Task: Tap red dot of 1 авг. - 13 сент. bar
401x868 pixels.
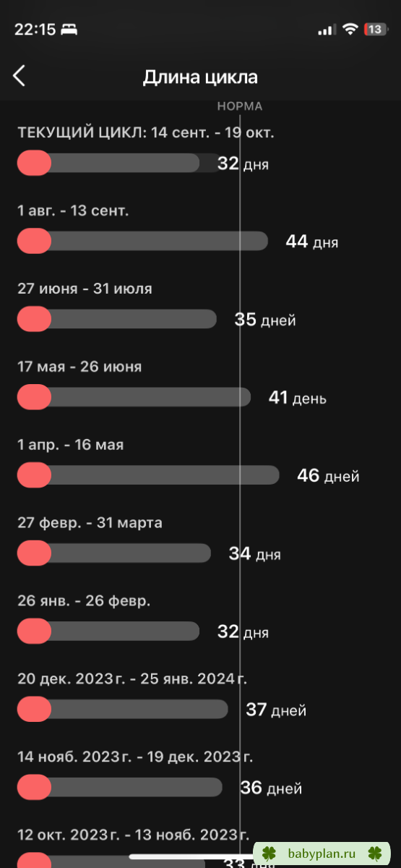Action: 34,241
